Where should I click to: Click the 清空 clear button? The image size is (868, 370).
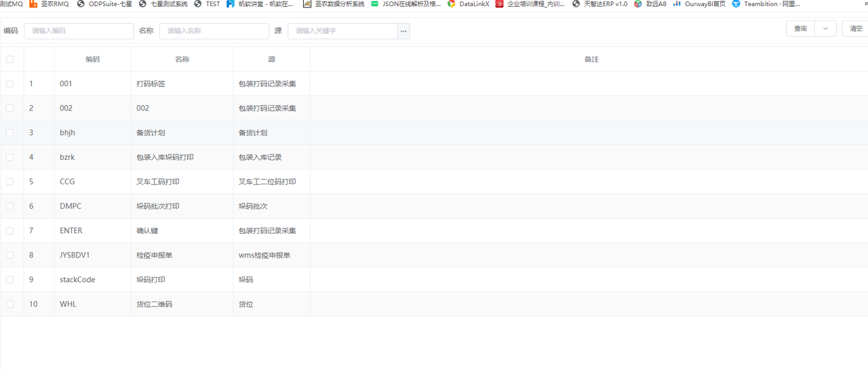[x=855, y=28]
